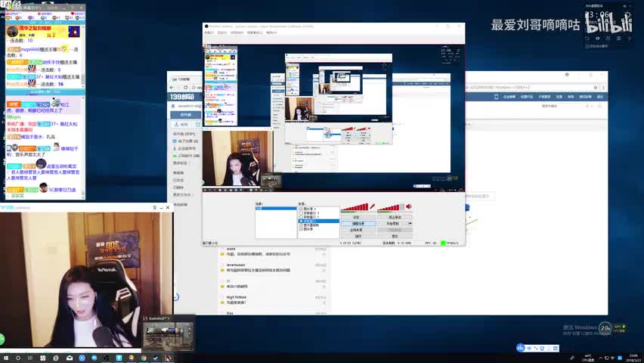Toggle checkbox of highlighted OBS source
Screen dimensions: 644x363
301,221
